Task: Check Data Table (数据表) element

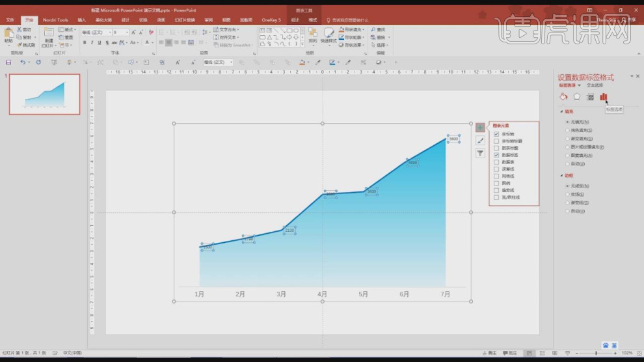Action: [496, 162]
